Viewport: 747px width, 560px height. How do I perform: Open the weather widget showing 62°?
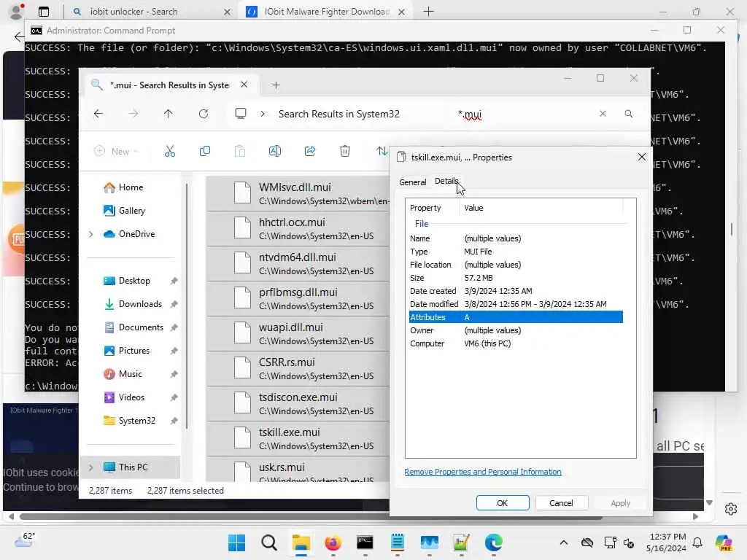(25, 540)
